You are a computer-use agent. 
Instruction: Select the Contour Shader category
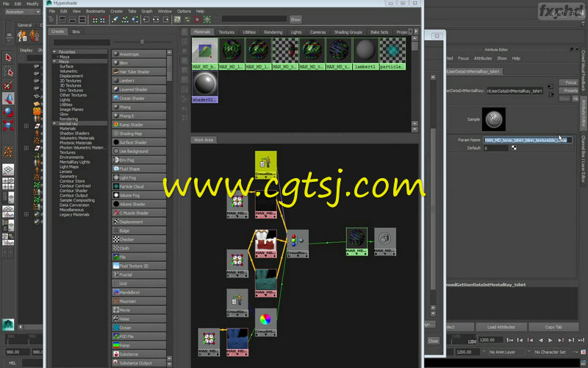(73, 191)
